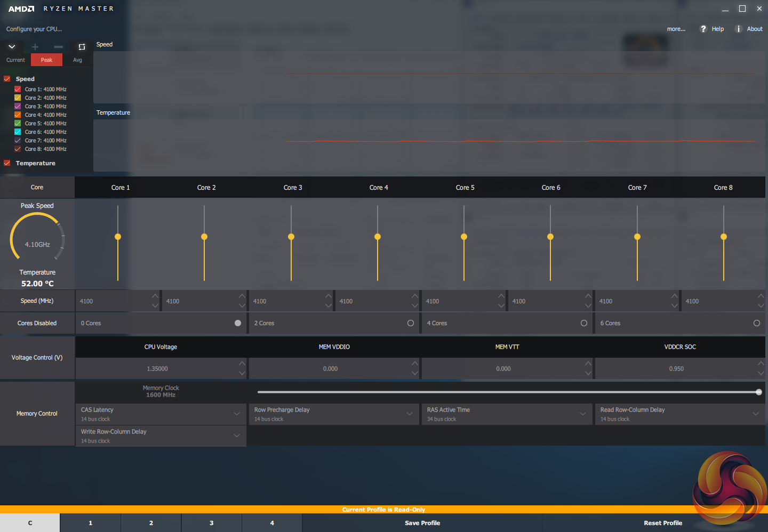Decrease CPU Voltage with the down arrow
768x532 pixels.
(x=242, y=373)
